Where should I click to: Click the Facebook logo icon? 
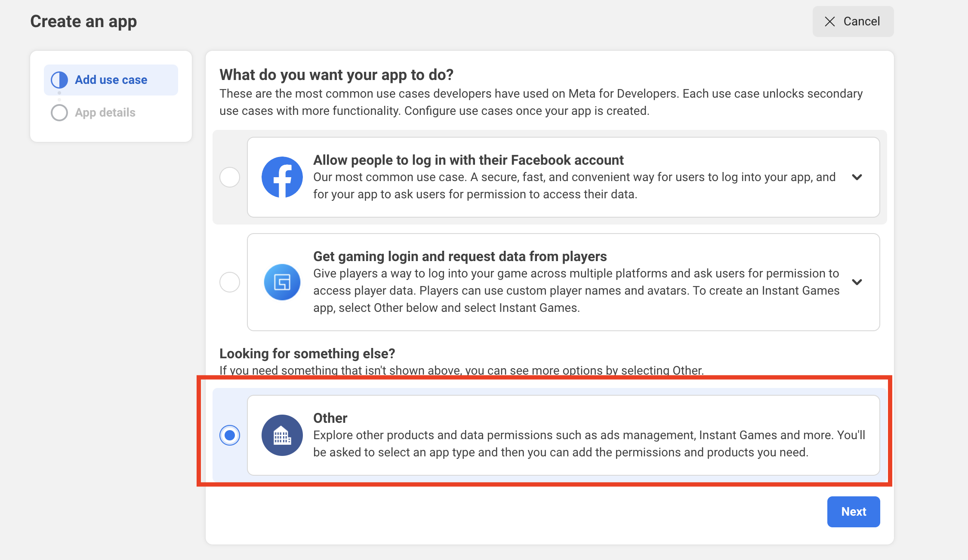(282, 177)
